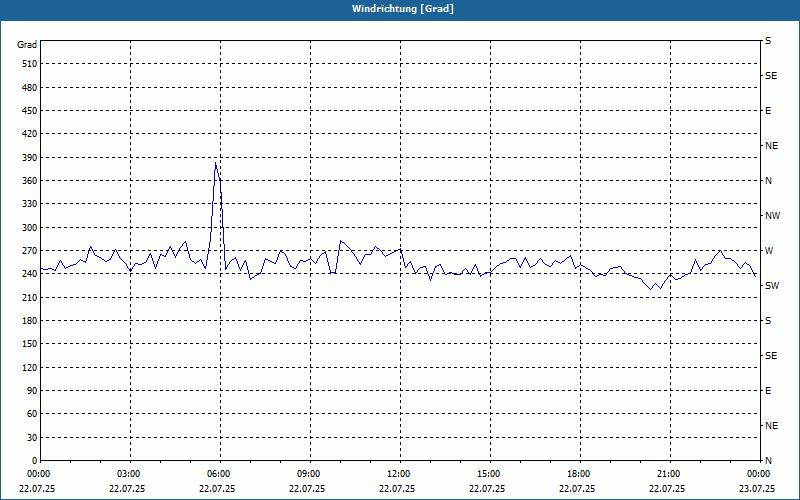Screen dimensions: 800x500
Task: Click the W compass label
Action: [x=769, y=251]
